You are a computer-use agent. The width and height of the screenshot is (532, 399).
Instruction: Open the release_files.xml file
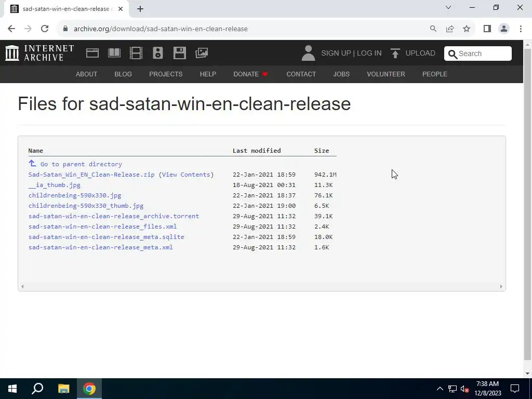click(x=102, y=227)
